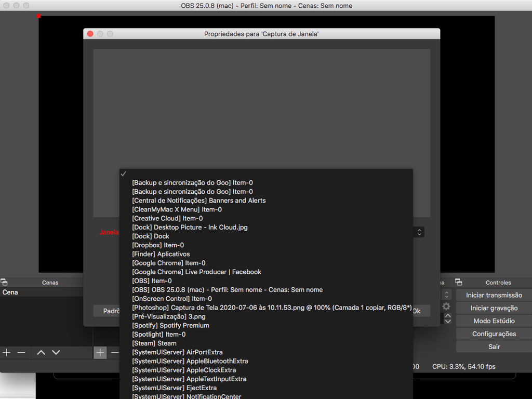Image resolution: width=532 pixels, height=399 pixels.
Task: Open transition settings gear icon
Action: coord(446,307)
